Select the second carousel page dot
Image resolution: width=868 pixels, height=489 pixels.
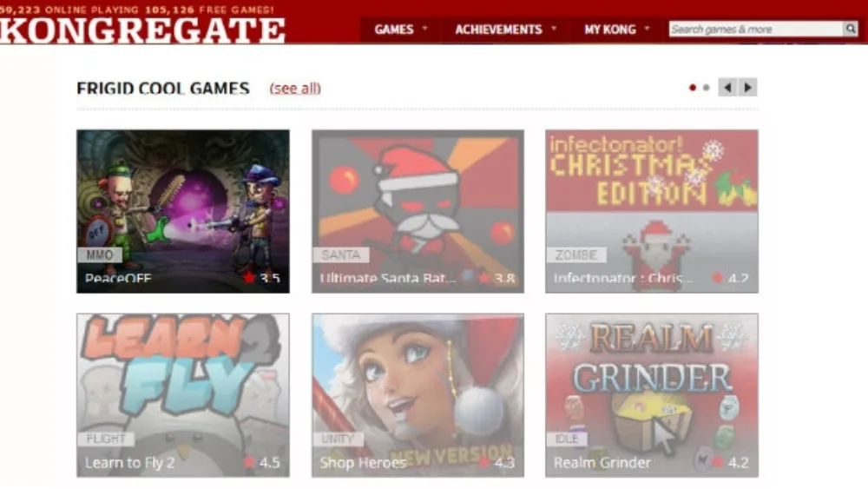pyautogui.click(x=706, y=88)
